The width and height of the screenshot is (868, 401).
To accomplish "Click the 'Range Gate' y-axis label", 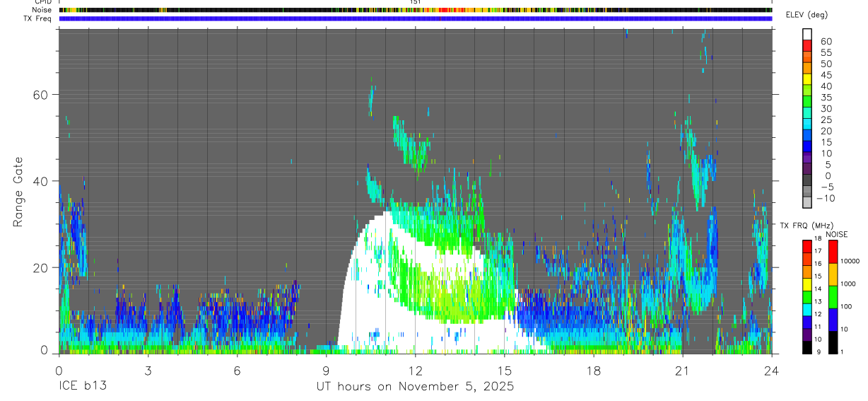I will [x=19, y=192].
